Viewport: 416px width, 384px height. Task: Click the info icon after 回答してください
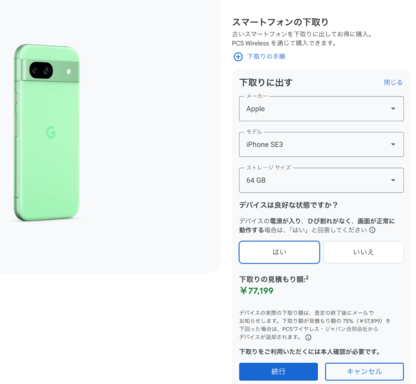[372, 230]
